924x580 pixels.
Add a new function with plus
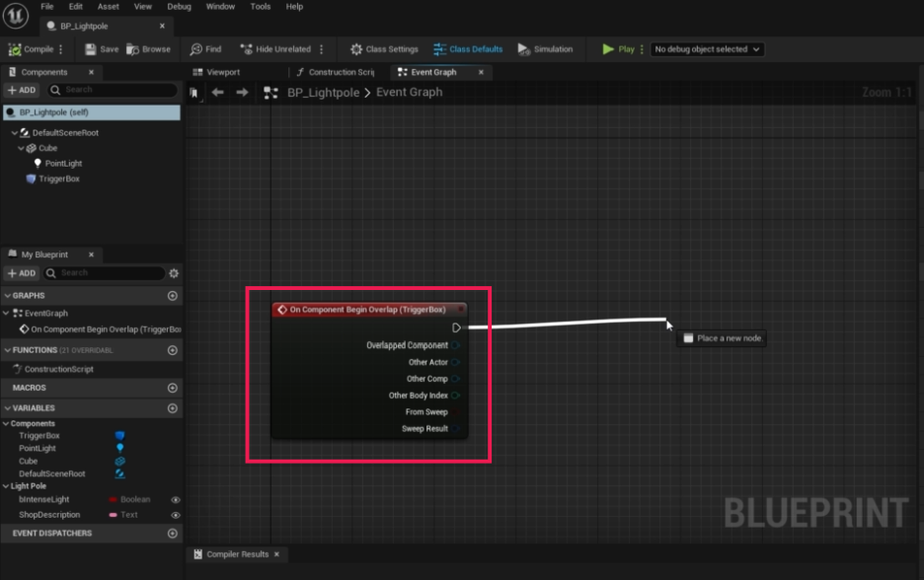(x=172, y=350)
